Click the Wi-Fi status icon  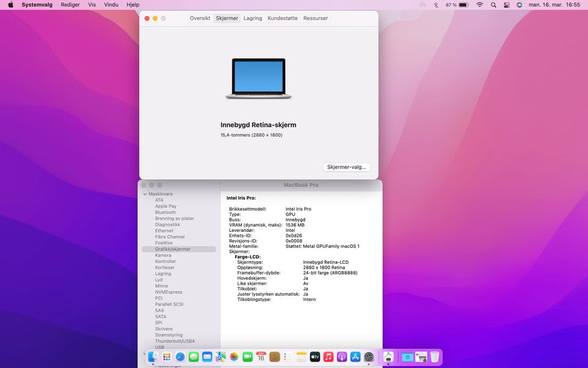click(x=480, y=5)
